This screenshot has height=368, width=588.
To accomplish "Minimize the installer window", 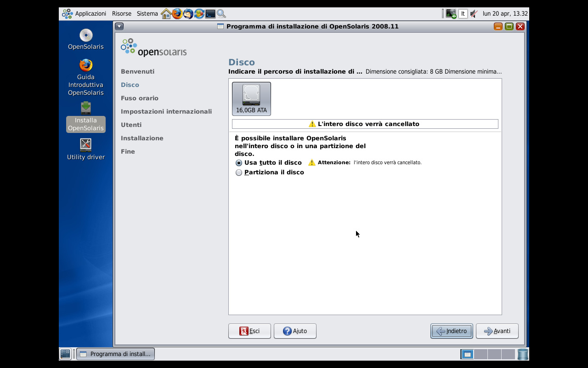I will (498, 27).
